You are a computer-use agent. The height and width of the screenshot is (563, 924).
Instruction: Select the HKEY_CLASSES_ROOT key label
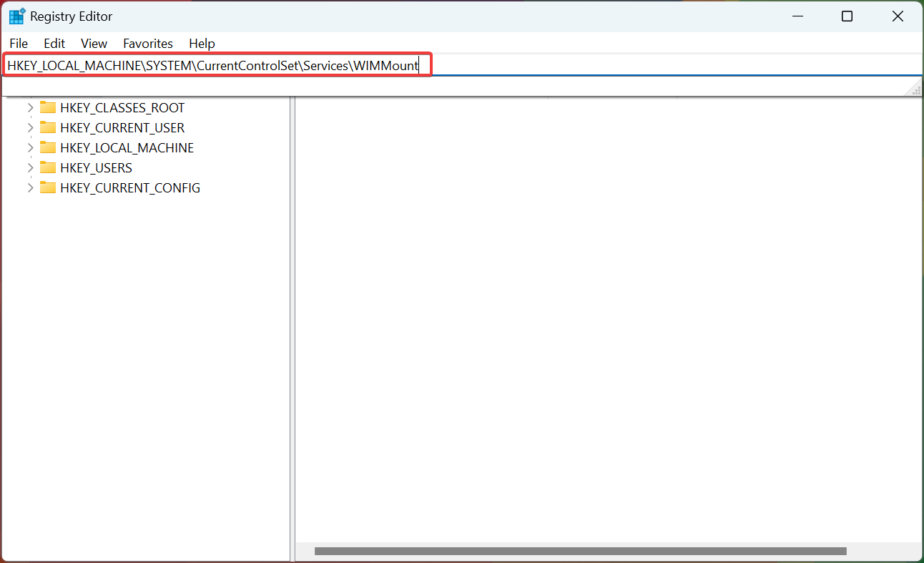(x=122, y=108)
